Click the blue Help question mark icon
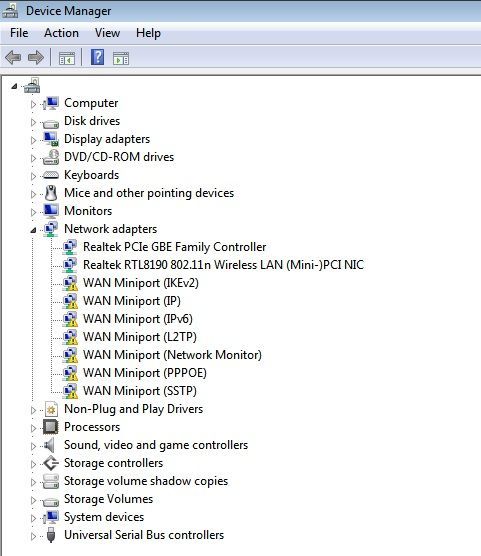The height and width of the screenshot is (556, 481). (x=98, y=57)
